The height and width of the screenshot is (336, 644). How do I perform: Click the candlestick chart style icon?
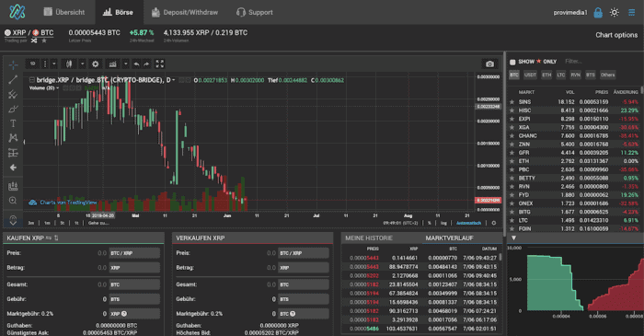[69, 64]
